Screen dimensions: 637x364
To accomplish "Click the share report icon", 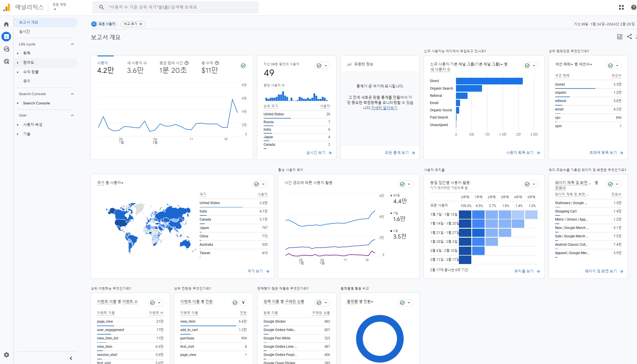I will 629,37.
